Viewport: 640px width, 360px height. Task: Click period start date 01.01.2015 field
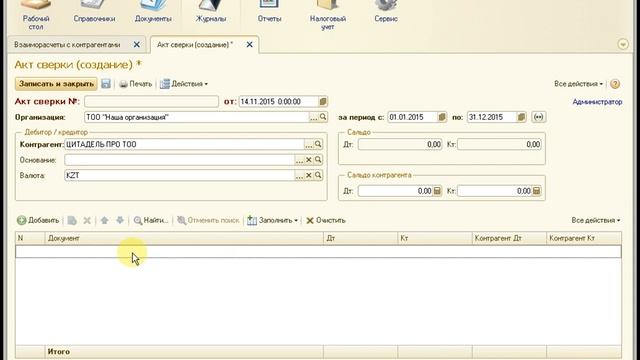[412, 117]
